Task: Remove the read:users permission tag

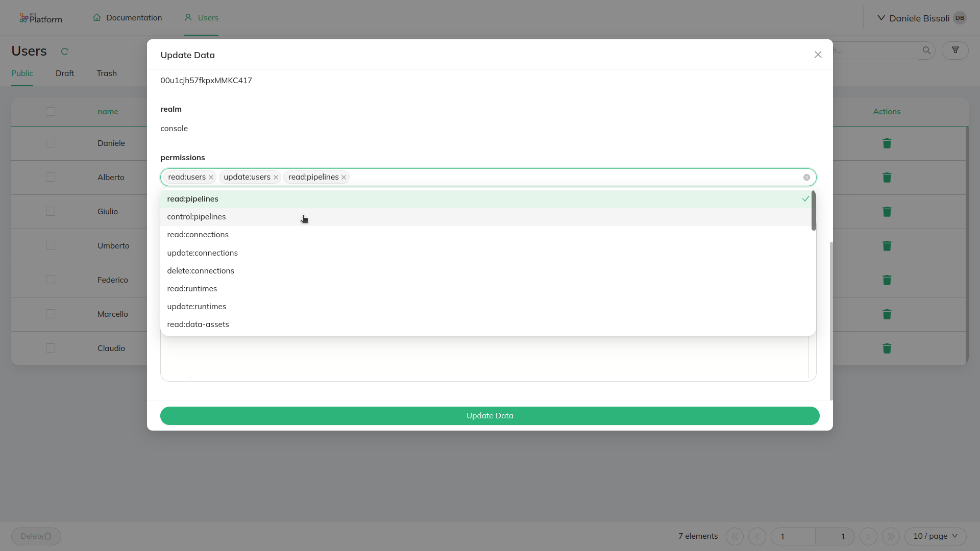Action: [211, 177]
